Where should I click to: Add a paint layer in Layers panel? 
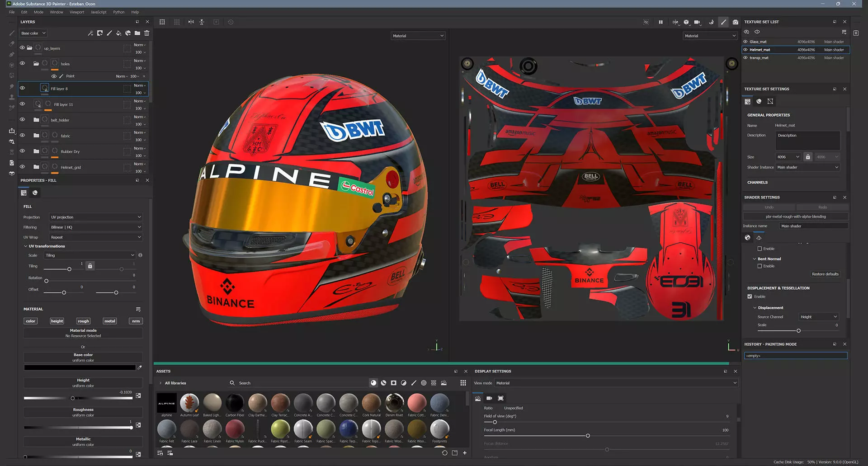109,33
